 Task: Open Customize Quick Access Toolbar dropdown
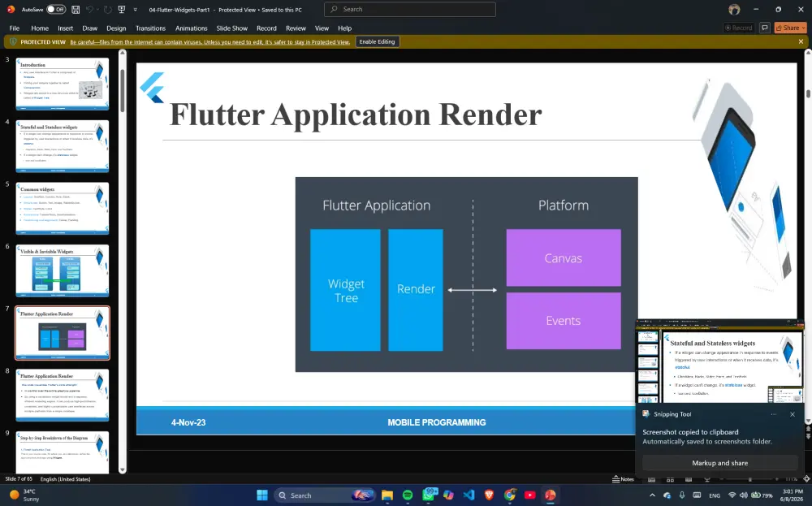pos(135,9)
